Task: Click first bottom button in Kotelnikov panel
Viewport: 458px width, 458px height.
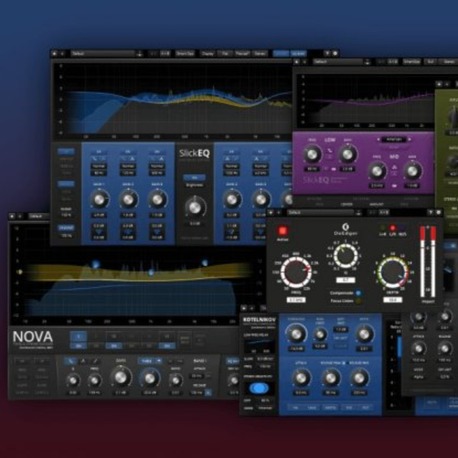Action: [295, 407]
